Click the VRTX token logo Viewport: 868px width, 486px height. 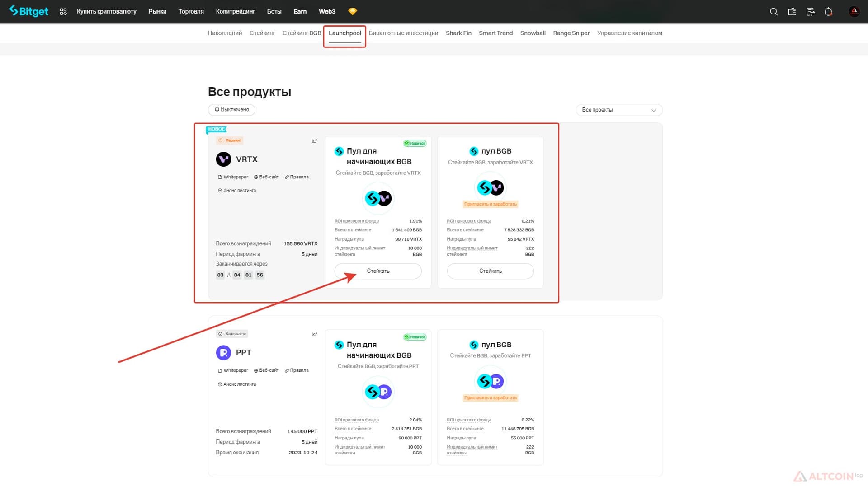click(x=223, y=159)
